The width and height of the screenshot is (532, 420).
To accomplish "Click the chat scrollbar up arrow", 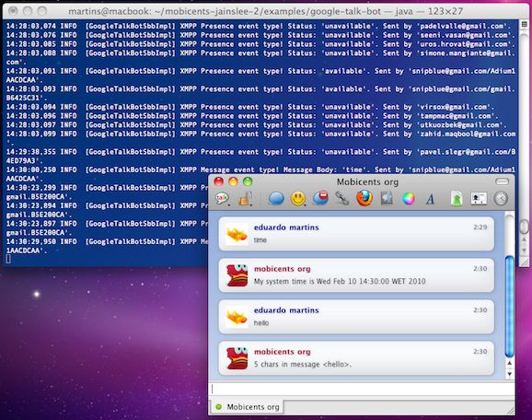I will (x=509, y=363).
